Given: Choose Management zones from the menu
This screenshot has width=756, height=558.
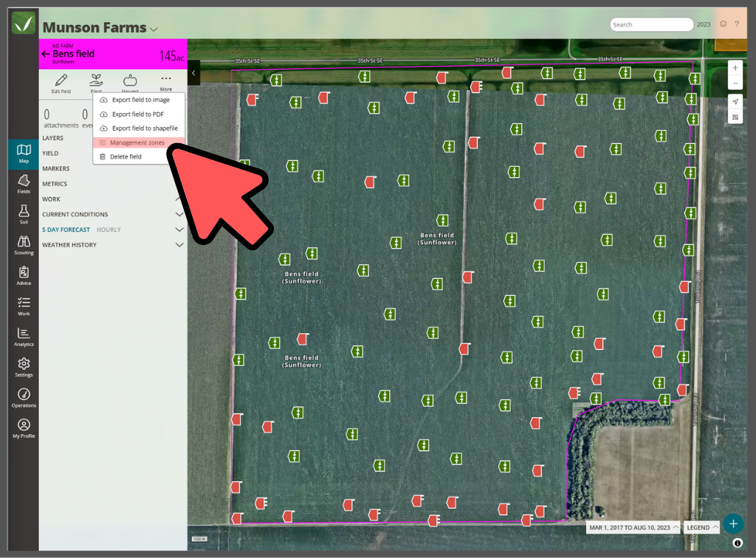Looking at the screenshot, I should point(139,142).
